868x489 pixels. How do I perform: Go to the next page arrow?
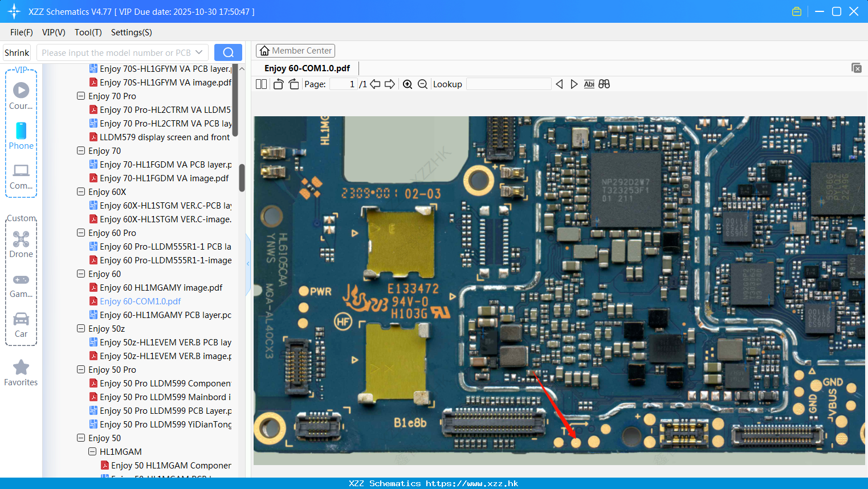click(390, 84)
